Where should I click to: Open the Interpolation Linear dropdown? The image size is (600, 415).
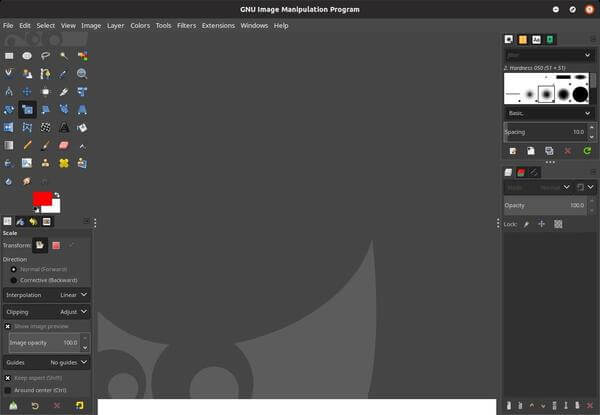pyautogui.click(x=47, y=295)
